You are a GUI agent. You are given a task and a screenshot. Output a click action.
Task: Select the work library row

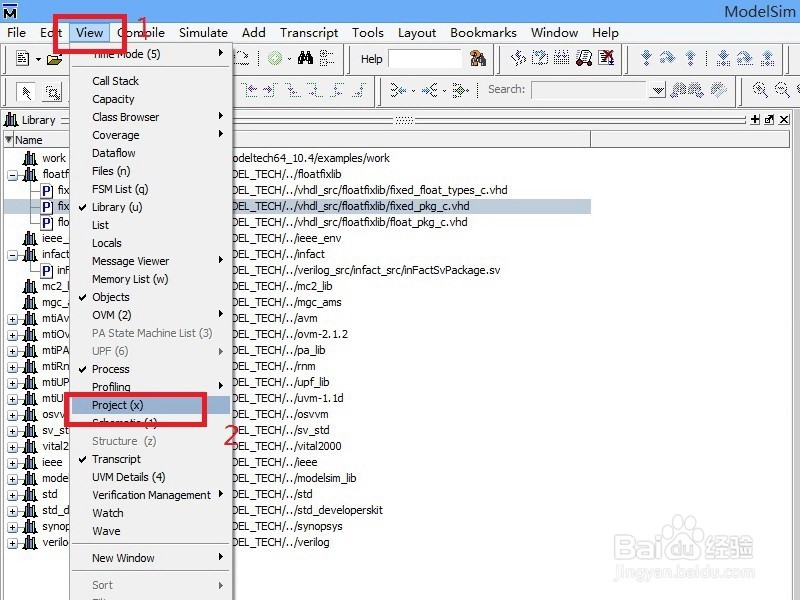point(297,158)
